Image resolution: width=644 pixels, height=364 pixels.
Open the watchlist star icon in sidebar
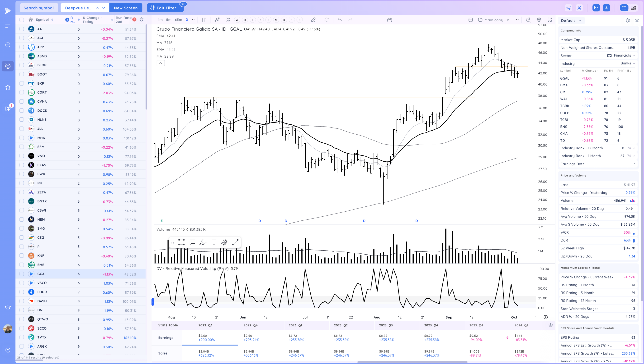click(x=8, y=87)
